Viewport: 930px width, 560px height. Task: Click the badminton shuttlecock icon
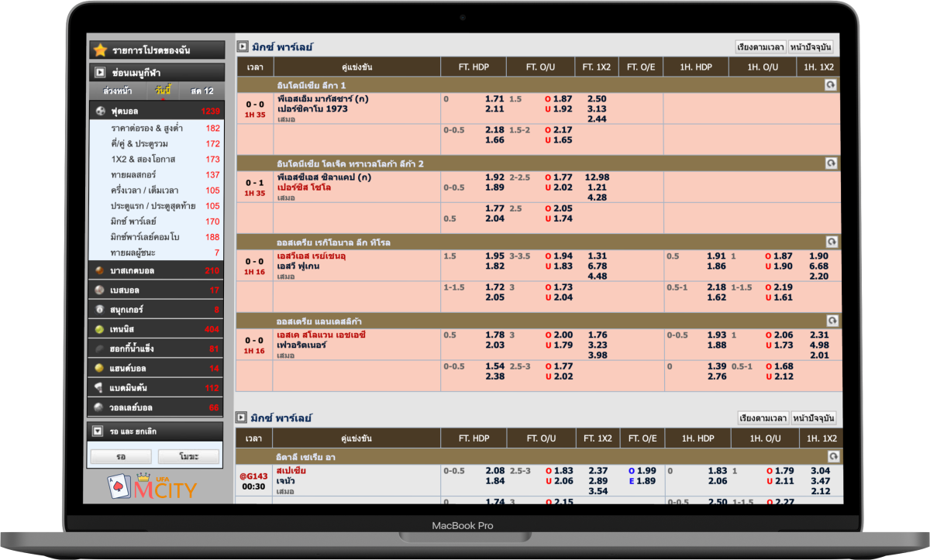[99, 387]
